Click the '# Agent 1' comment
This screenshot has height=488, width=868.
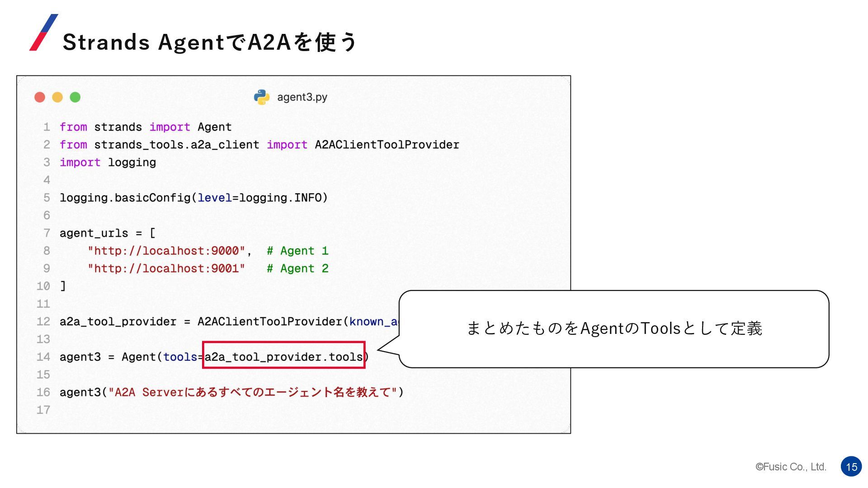click(x=297, y=251)
